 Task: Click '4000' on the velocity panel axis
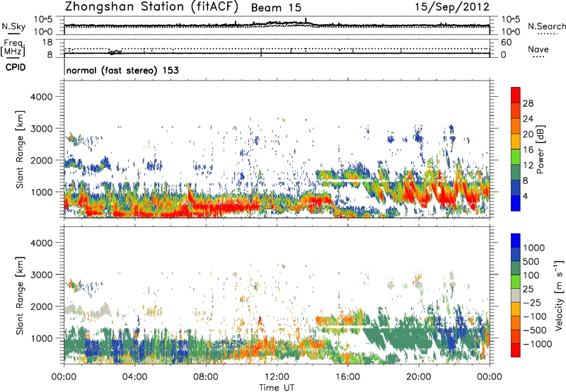tap(41, 243)
